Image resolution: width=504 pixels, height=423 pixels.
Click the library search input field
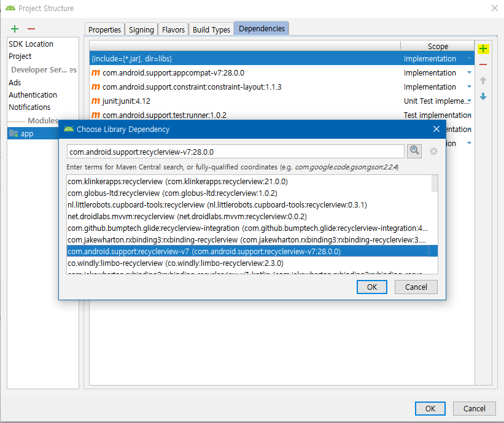coord(235,152)
